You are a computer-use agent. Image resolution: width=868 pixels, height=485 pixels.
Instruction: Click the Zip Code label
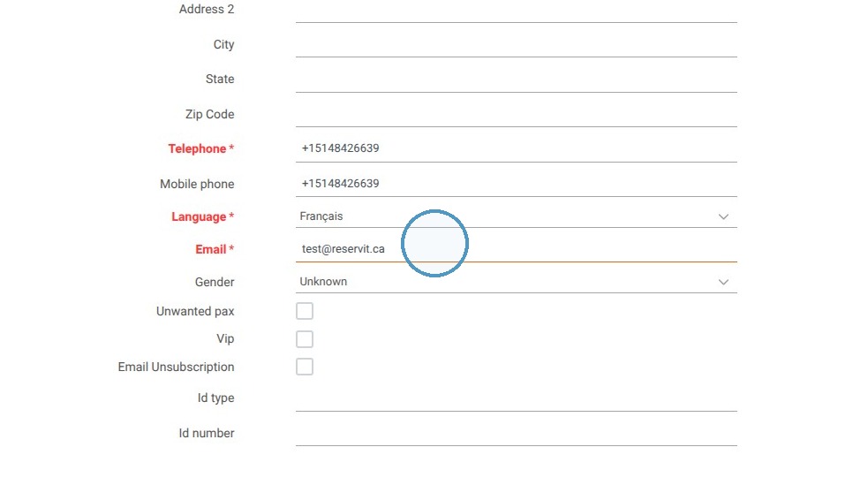(210, 114)
